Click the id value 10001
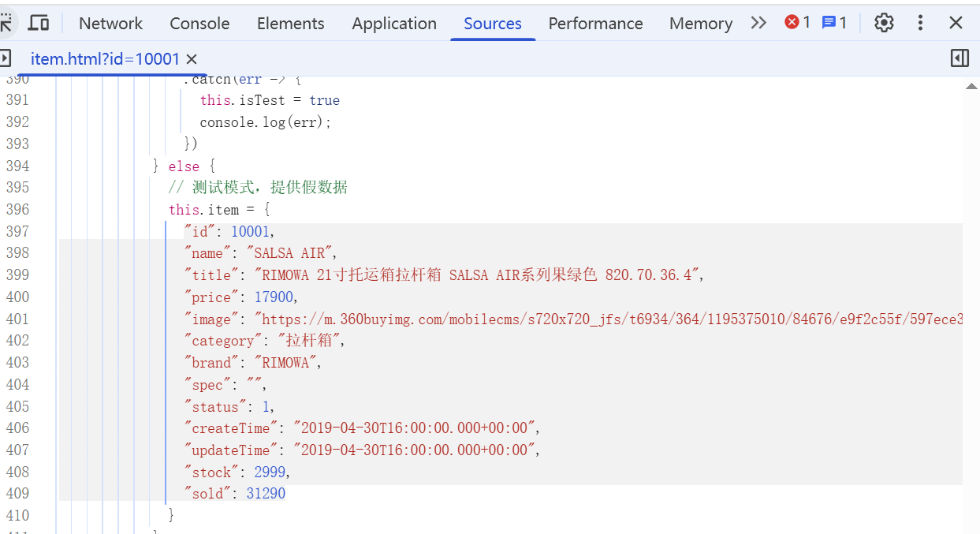Viewport: 980px width, 534px height. point(250,232)
